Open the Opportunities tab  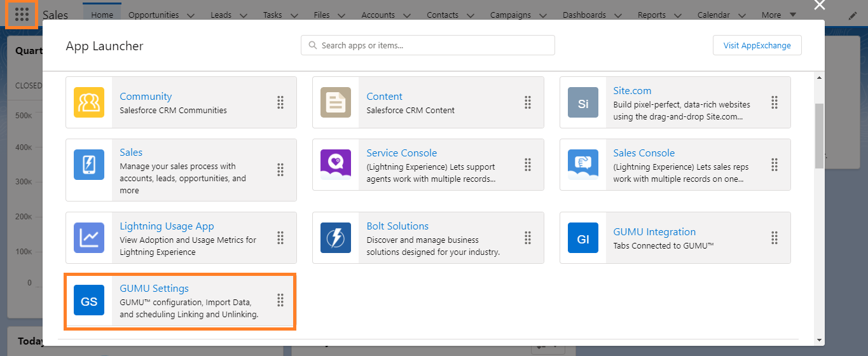153,15
